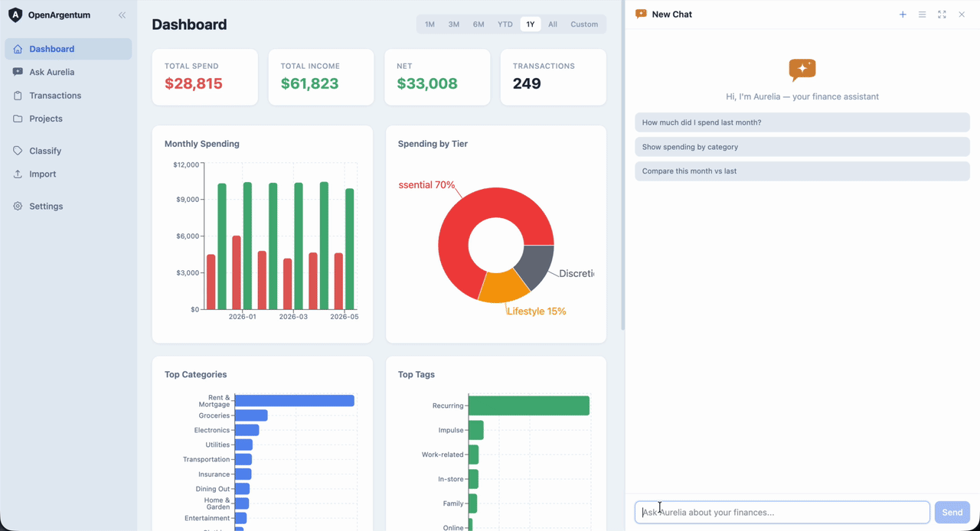Click the '2026-03' axis label
980x531 pixels.
[293, 317]
